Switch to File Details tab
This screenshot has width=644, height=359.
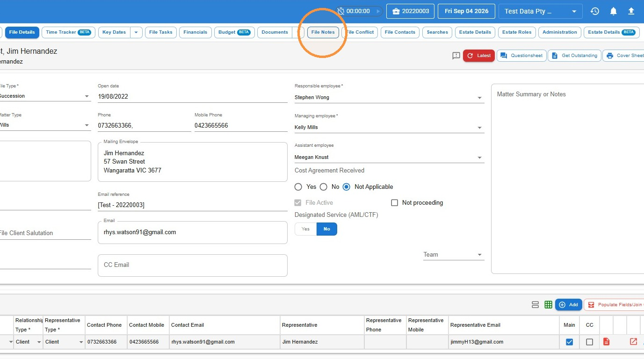[22, 32]
